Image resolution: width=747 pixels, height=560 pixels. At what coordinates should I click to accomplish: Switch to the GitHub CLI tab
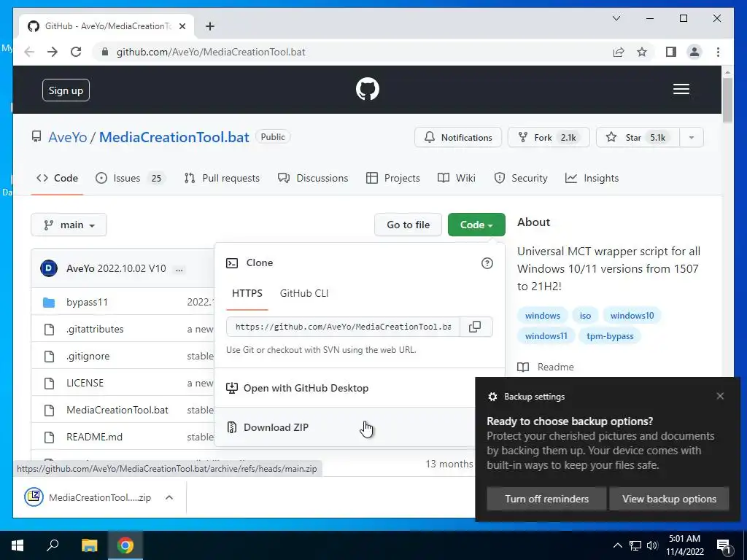(304, 293)
